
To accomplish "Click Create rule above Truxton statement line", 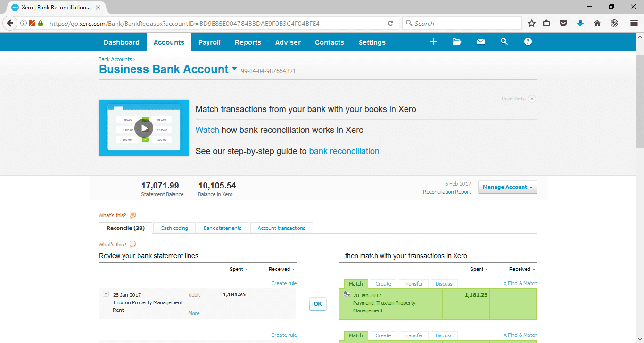I will 284,283.
